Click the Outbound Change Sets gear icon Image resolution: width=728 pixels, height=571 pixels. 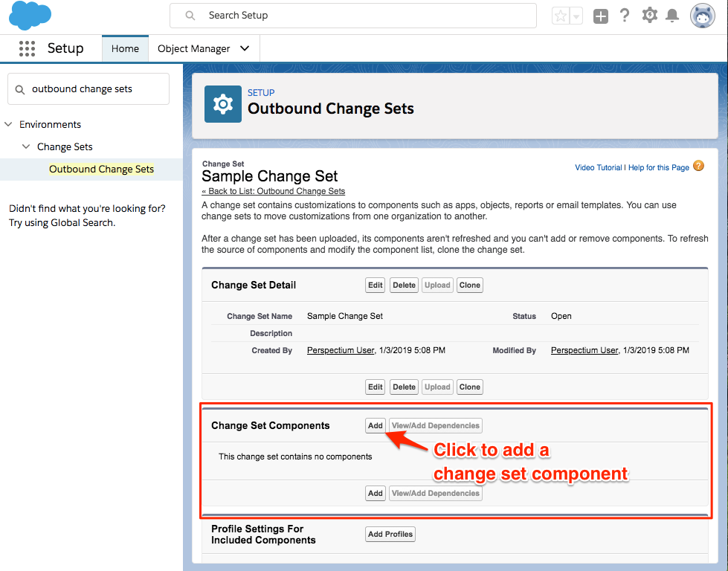pos(223,104)
